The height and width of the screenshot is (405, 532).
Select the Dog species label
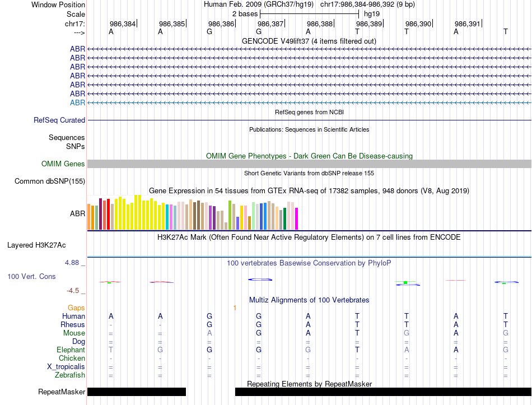click(x=78, y=342)
